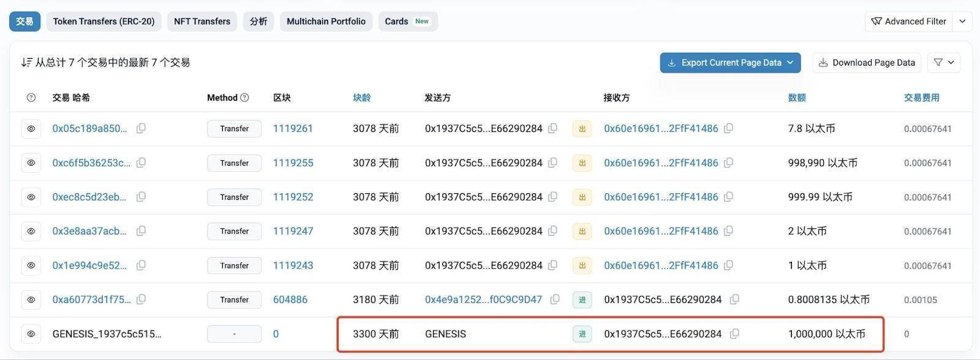
Task: Open the filter funnel dropdown
Action: click(x=943, y=63)
